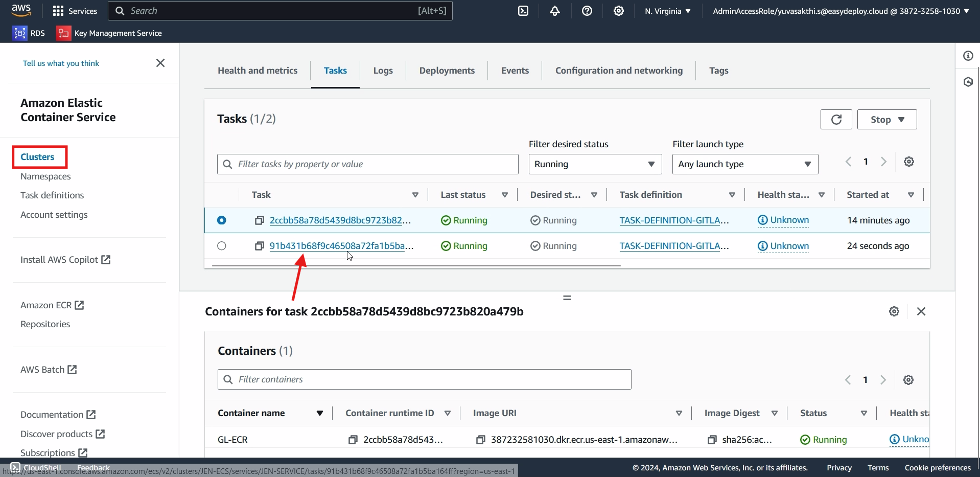Switch to Health and metrics tab
Image resolution: width=980 pixels, height=477 pixels.
(x=258, y=71)
